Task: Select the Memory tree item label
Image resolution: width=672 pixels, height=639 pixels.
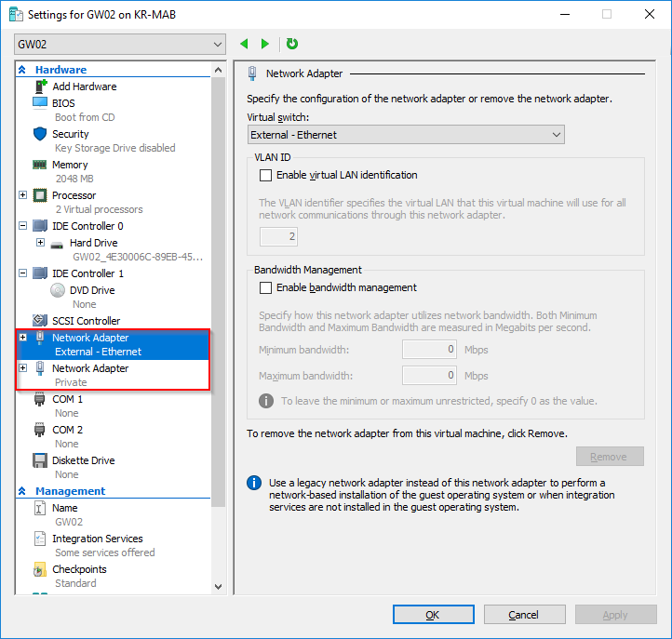Action: 70,165
